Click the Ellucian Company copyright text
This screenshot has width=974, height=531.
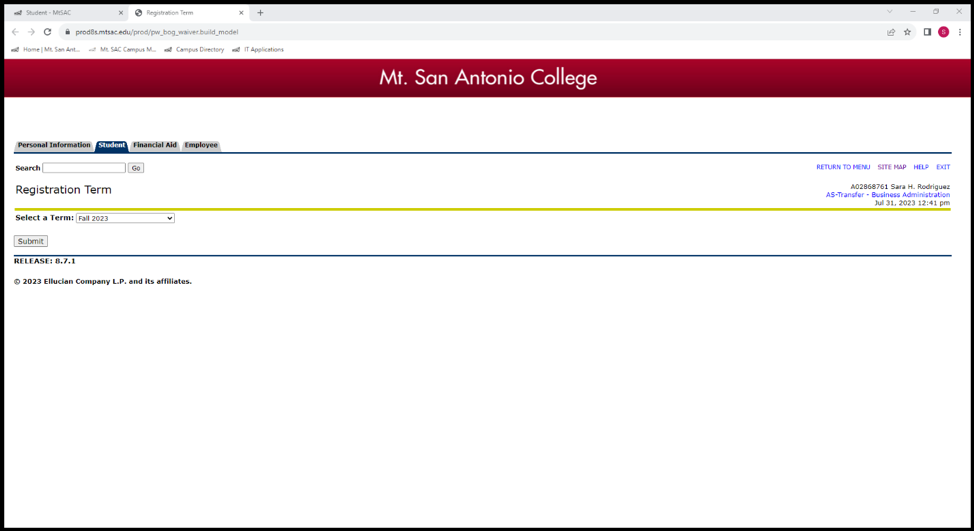(102, 281)
